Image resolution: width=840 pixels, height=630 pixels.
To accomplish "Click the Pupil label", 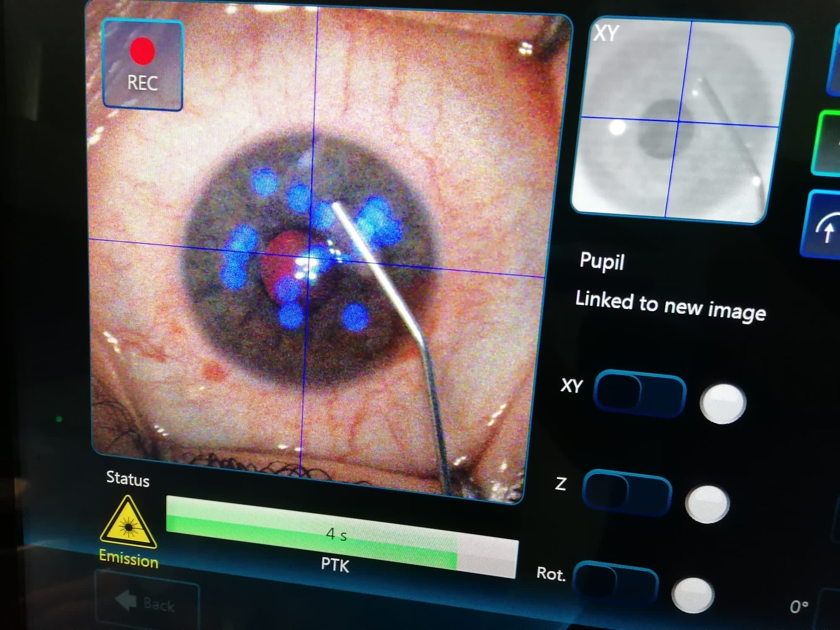I will tap(602, 261).
